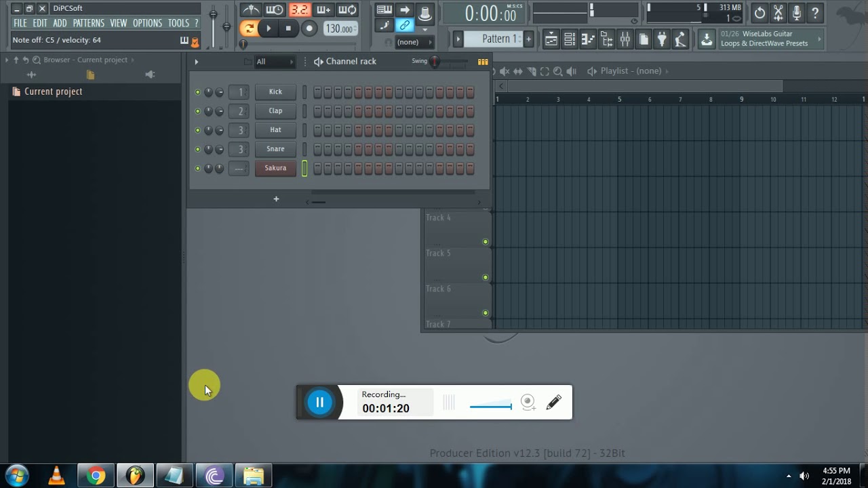Toggle the metronome icon
The width and height of the screenshot is (868, 488).
(x=251, y=9)
